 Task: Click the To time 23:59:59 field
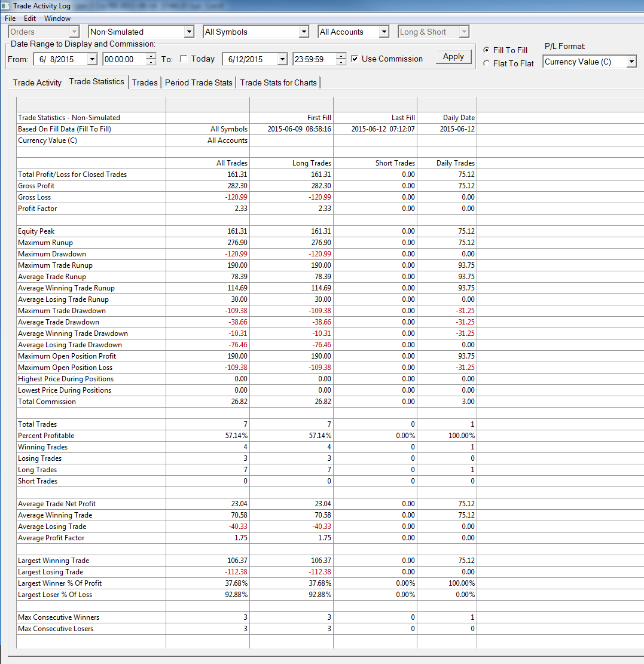click(315, 59)
